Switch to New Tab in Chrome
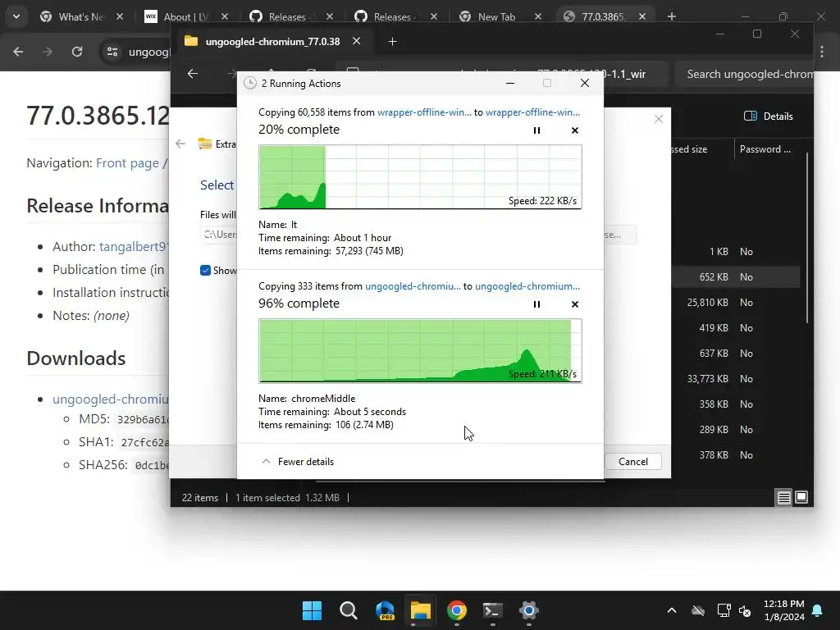The image size is (840, 630). click(x=500, y=16)
